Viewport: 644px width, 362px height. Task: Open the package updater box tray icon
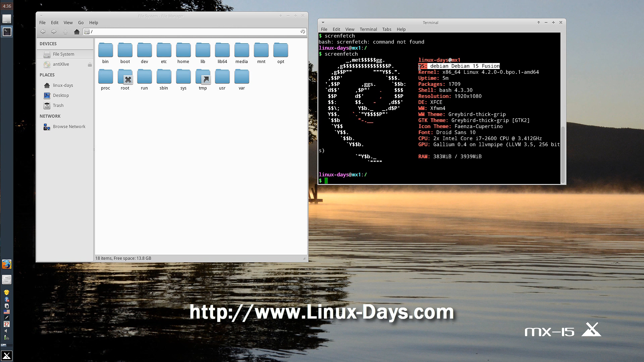click(x=7, y=293)
